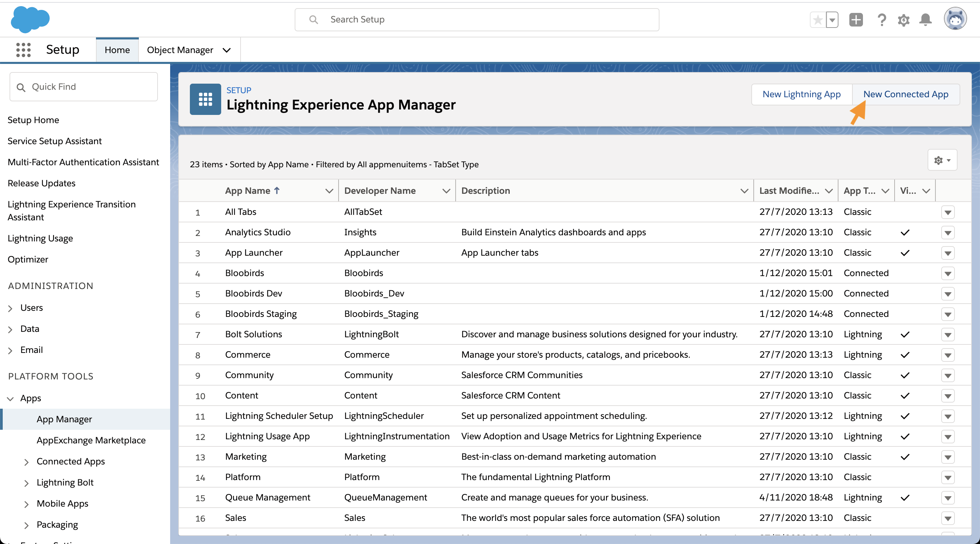Open row actions for Bolt Solutions

[x=948, y=335]
